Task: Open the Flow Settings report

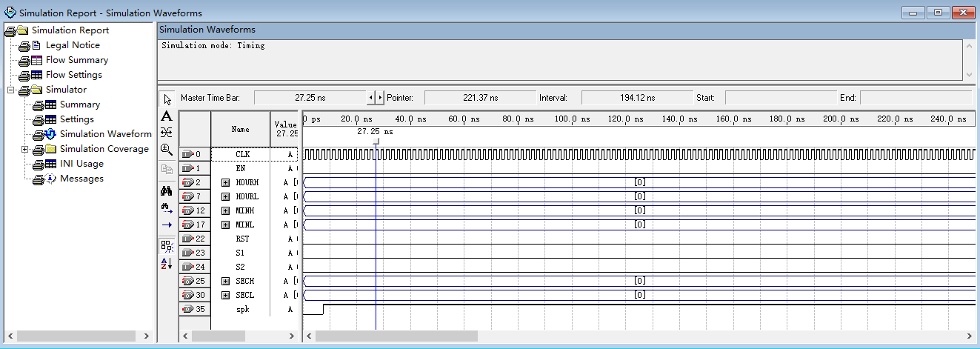Action: 74,75
